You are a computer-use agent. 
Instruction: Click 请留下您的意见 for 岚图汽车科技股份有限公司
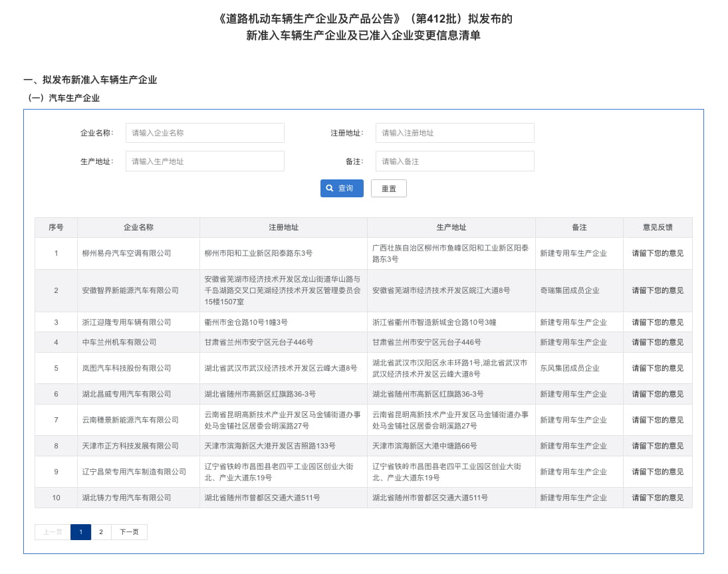point(658,369)
